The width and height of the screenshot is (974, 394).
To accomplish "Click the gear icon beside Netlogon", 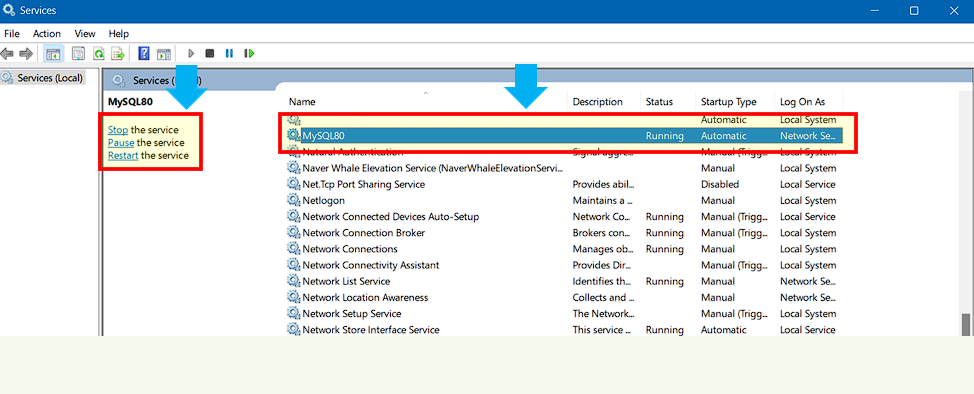I will click(x=293, y=200).
